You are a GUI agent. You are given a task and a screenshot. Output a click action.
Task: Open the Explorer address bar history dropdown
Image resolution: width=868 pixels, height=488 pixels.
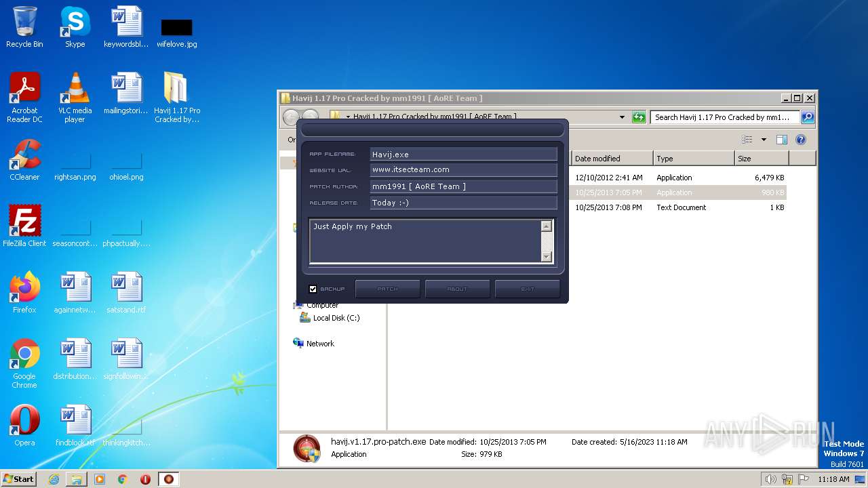(622, 117)
